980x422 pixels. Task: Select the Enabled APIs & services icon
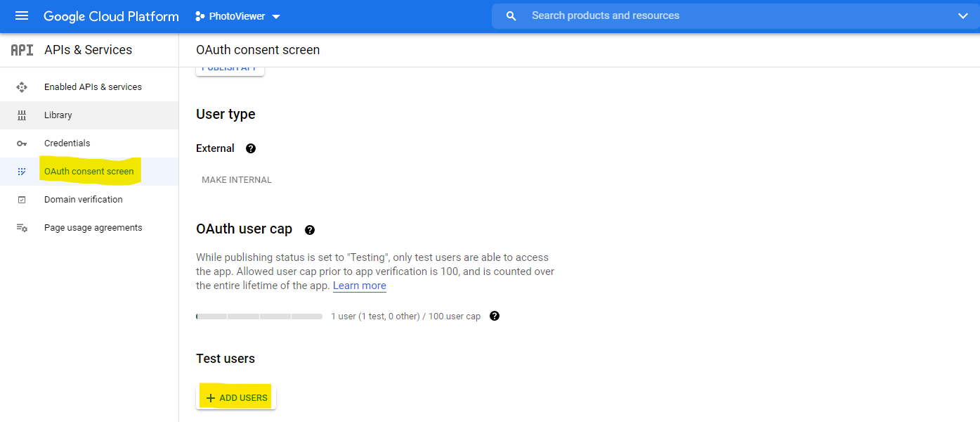point(22,86)
